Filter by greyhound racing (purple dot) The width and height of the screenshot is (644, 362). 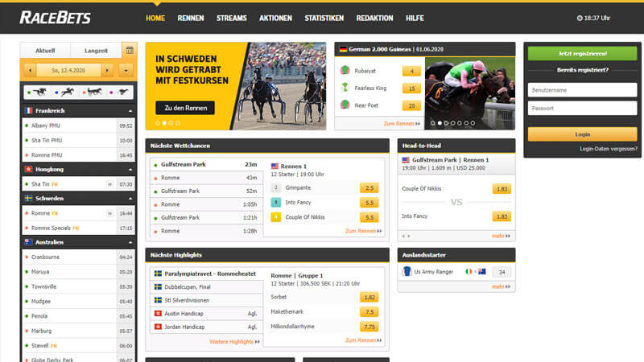(119, 93)
